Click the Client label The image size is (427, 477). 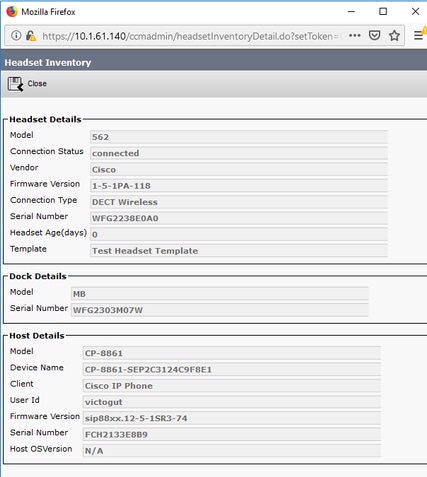pos(22,384)
